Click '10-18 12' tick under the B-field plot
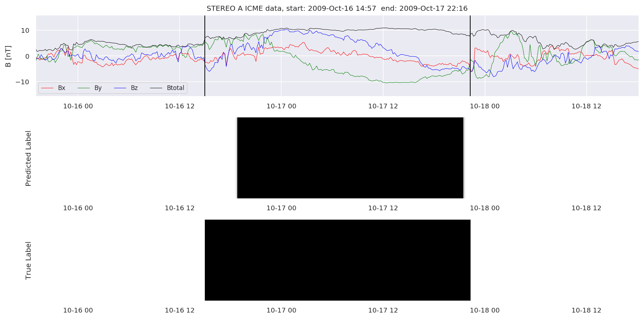 pos(586,106)
